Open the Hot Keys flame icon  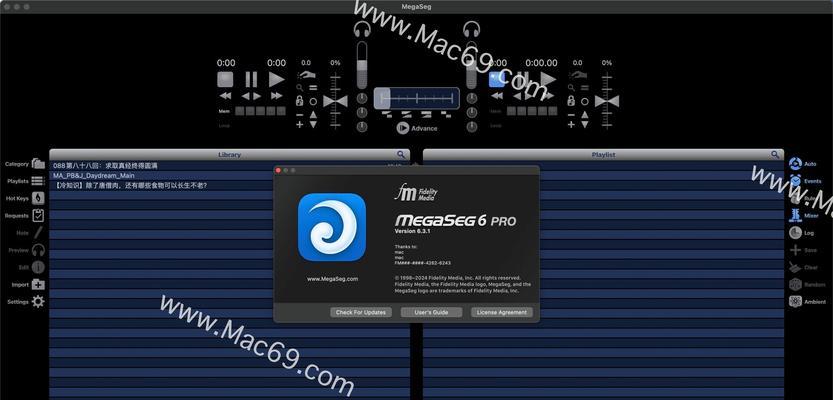(38, 198)
